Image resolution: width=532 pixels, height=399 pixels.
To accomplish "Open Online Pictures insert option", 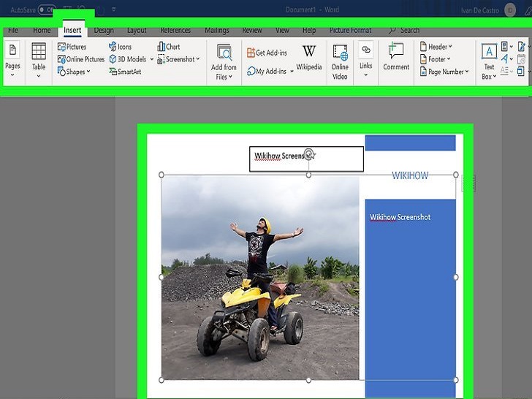I will click(x=81, y=59).
